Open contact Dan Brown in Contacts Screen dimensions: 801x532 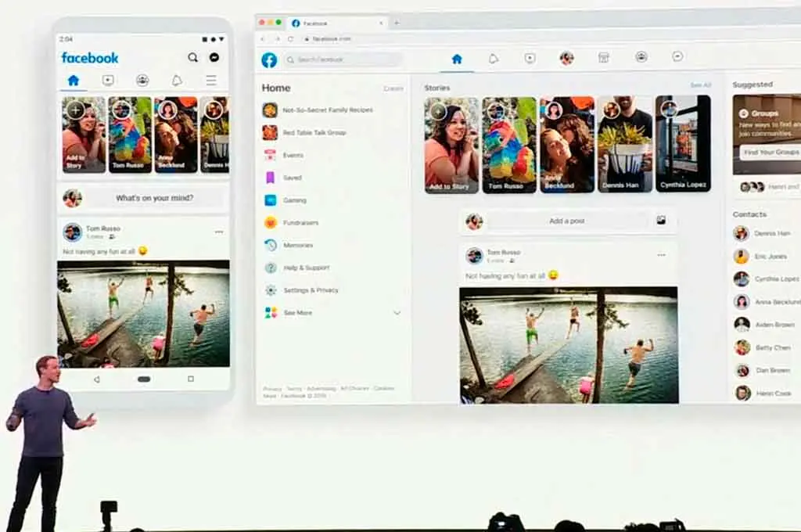762,370
